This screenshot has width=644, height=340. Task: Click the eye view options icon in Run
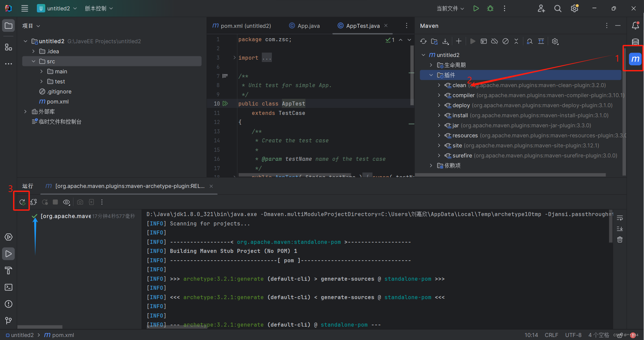67,202
